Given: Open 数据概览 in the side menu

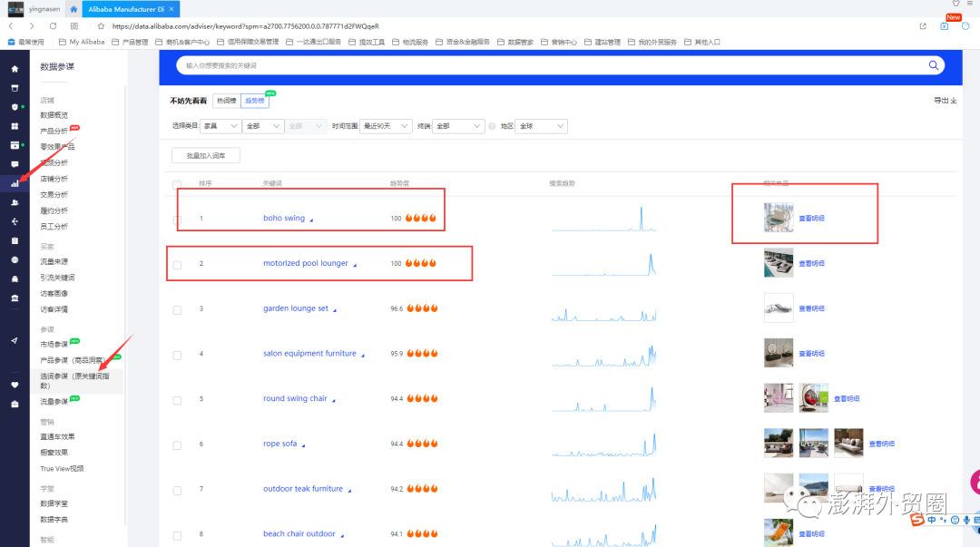Looking at the screenshot, I should pyautogui.click(x=54, y=115).
